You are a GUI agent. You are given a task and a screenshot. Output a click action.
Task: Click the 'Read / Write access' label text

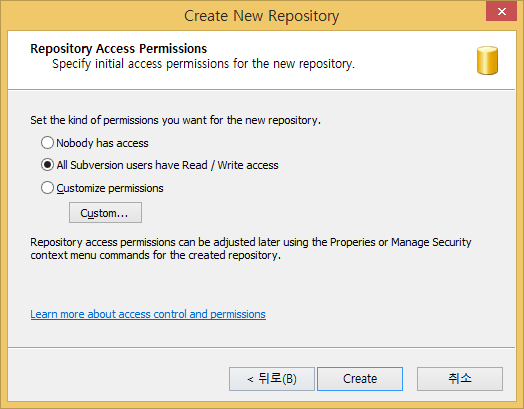pos(230,165)
